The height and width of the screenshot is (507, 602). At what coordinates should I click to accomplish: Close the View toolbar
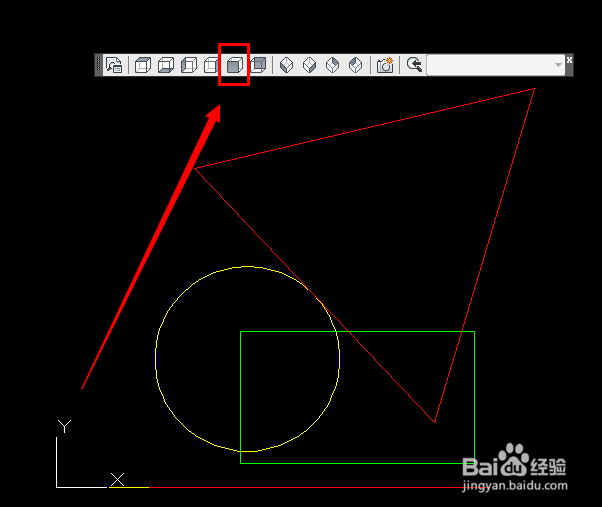click(x=569, y=60)
